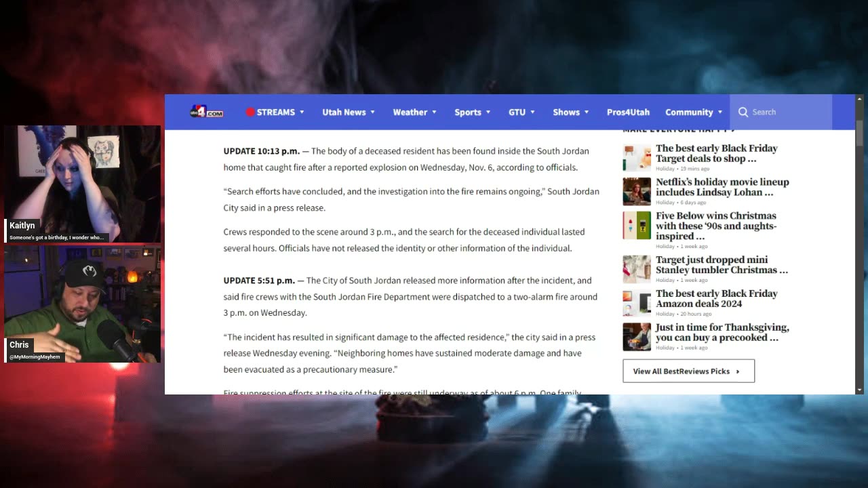
Task: Open the Community menu item
Action: [689, 112]
